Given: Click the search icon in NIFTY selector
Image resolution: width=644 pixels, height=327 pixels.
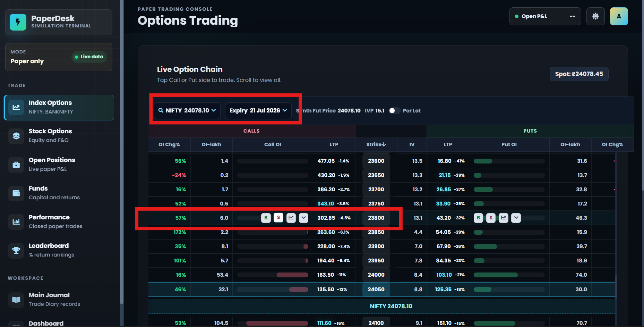Looking at the screenshot, I should [161, 110].
